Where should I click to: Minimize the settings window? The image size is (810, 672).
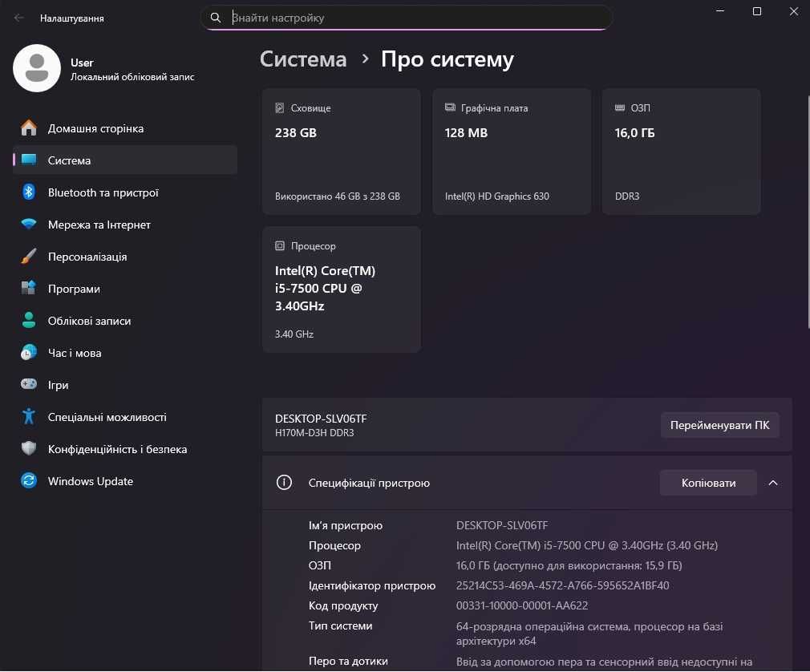point(720,11)
